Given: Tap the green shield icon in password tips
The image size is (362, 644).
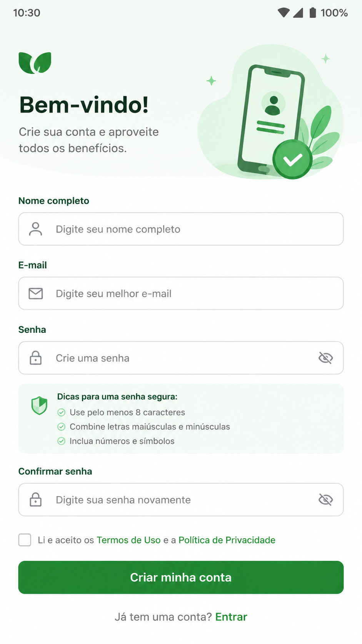Looking at the screenshot, I should (x=39, y=406).
